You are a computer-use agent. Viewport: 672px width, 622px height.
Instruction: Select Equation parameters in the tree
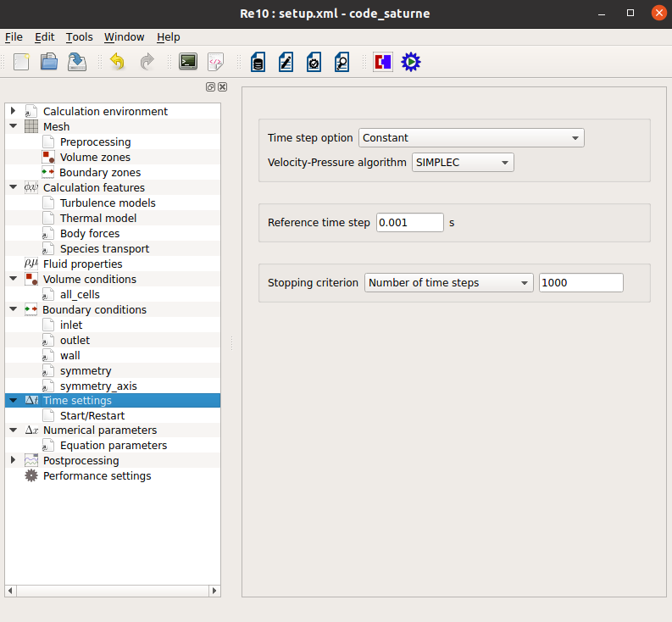(114, 446)
